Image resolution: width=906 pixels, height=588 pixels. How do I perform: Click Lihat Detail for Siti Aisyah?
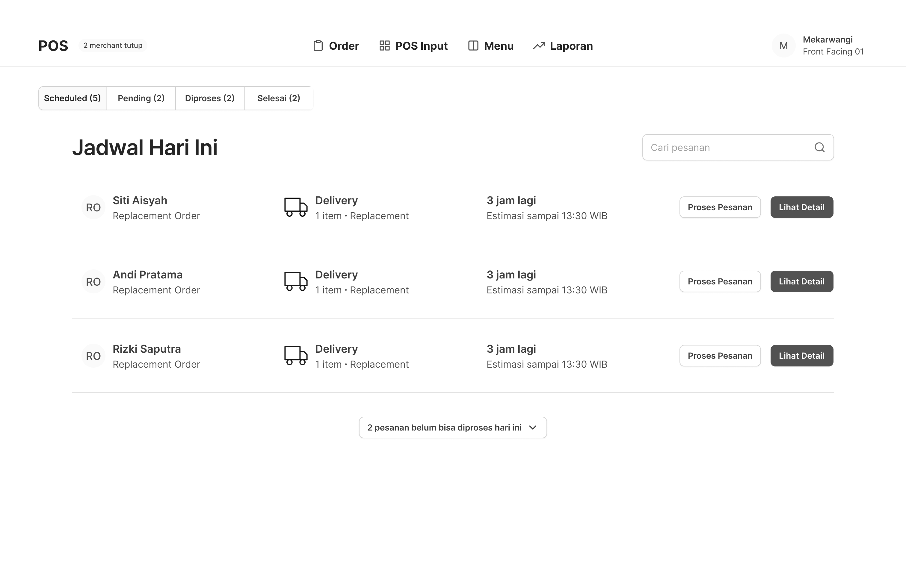(802, 207)
